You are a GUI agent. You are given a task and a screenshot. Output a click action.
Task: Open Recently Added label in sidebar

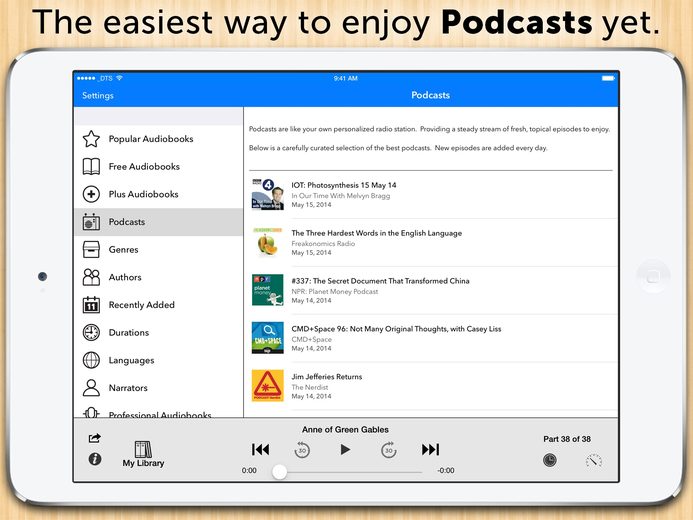click(141, 305)
